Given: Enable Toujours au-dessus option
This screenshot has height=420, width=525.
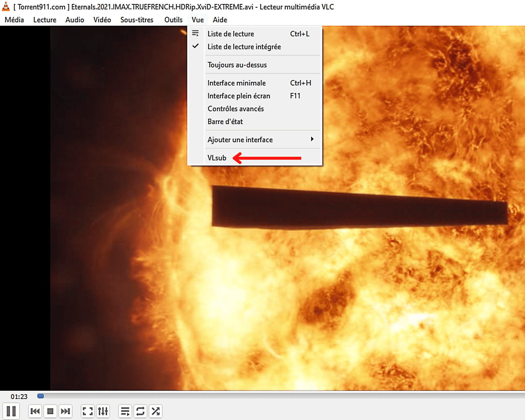Looking at the screenshot, I should click(x=255, y=65).
